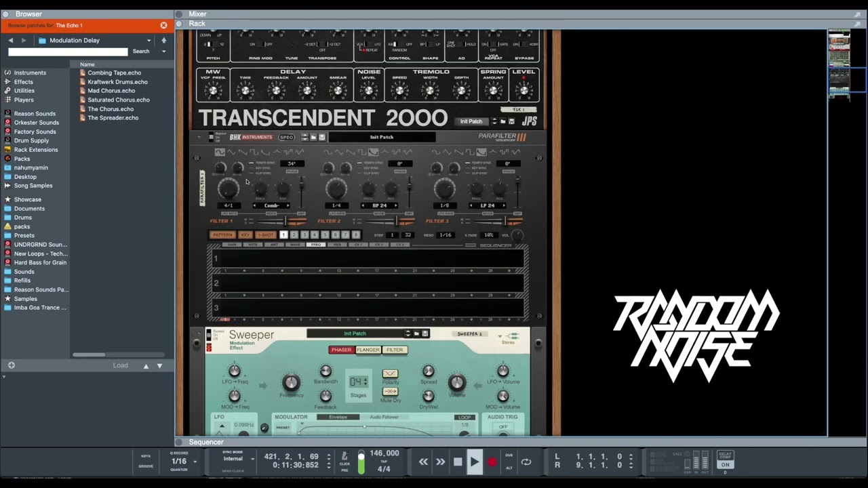Open the Factory Sounds bank

35,131
